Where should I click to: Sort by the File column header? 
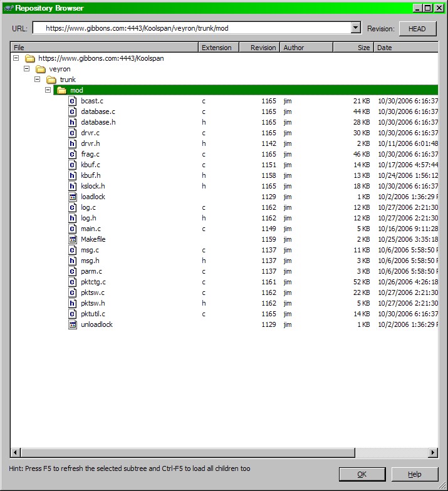104,48
